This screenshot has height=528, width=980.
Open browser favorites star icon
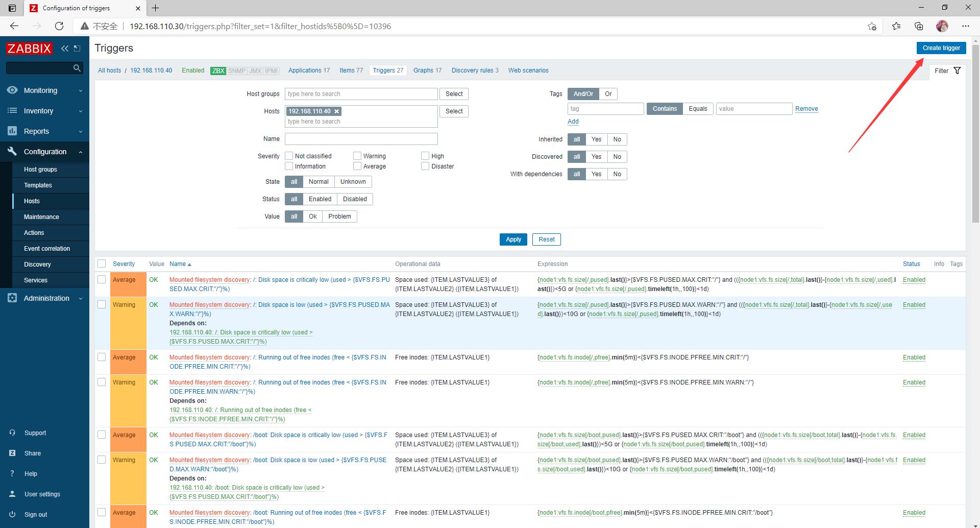(896, 26)
